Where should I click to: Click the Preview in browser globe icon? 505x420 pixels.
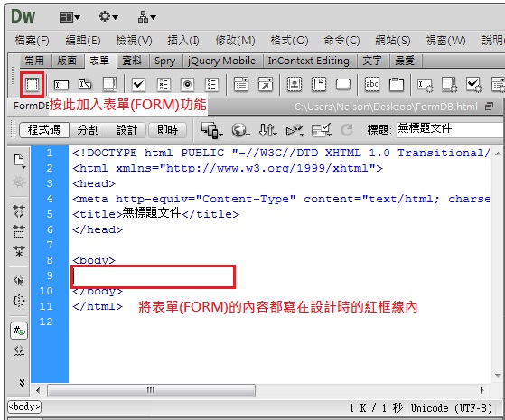[x=240, y=130]
